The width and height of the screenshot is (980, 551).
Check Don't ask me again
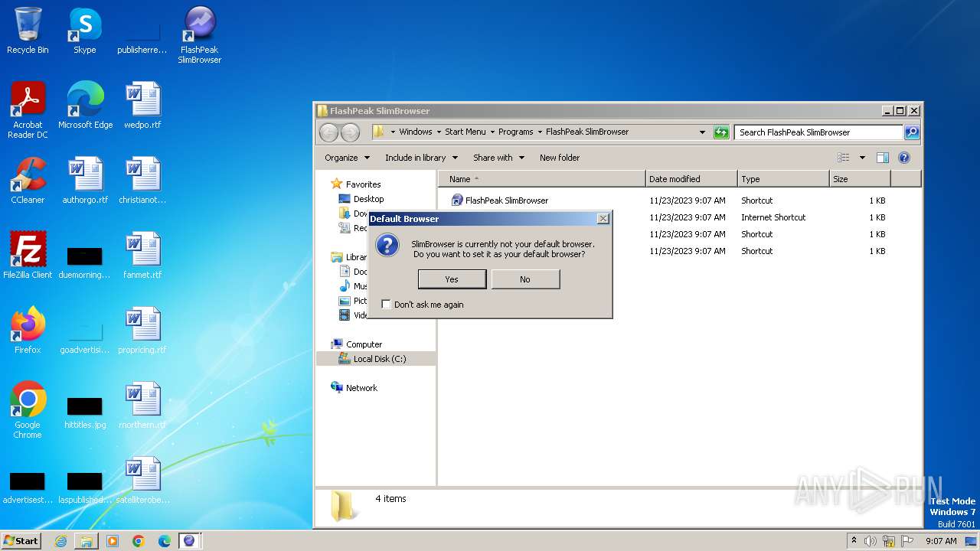click(x=386, y=305)
